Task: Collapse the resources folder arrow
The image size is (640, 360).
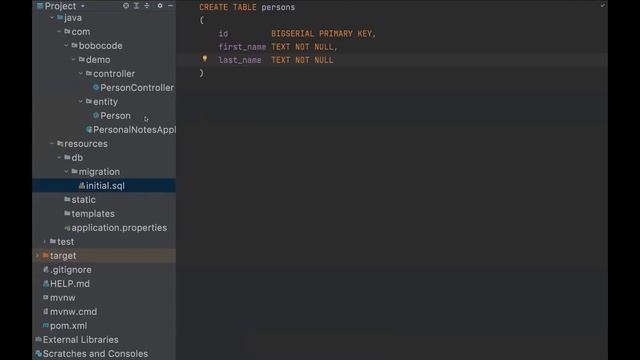Action: (52, 144)
